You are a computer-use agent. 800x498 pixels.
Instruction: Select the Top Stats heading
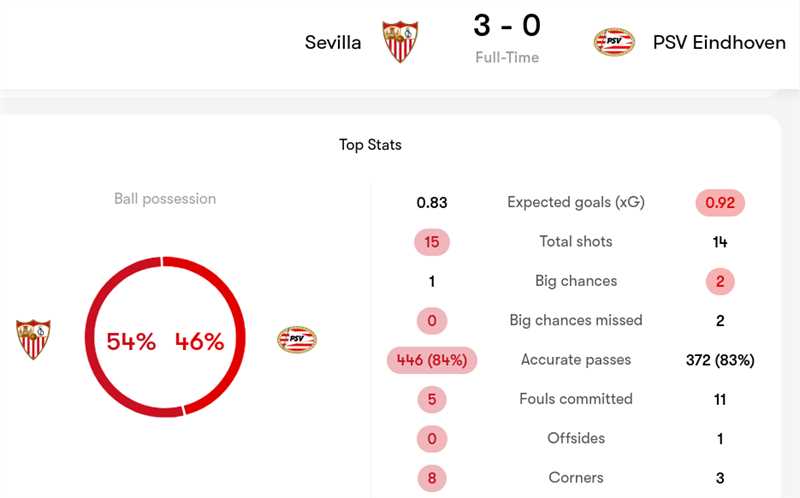(x=370, y=145)
